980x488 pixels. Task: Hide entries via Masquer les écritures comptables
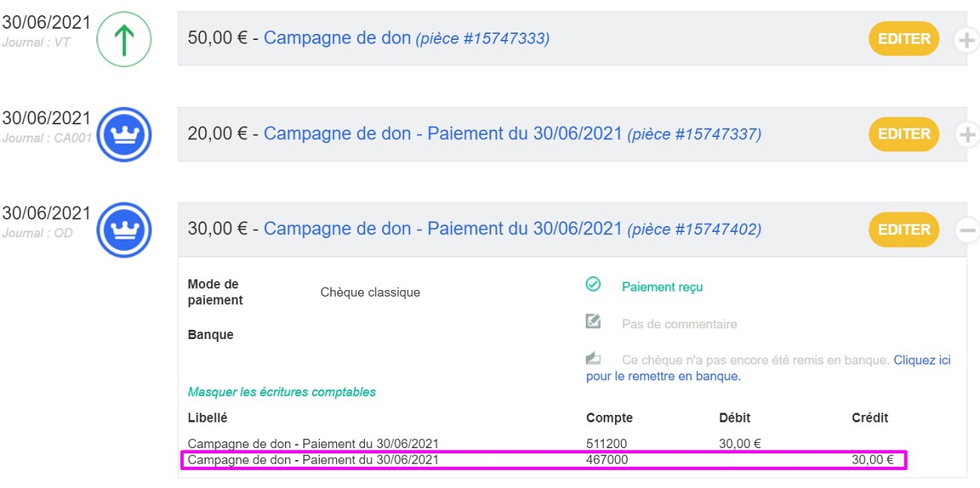coord(282,392)
